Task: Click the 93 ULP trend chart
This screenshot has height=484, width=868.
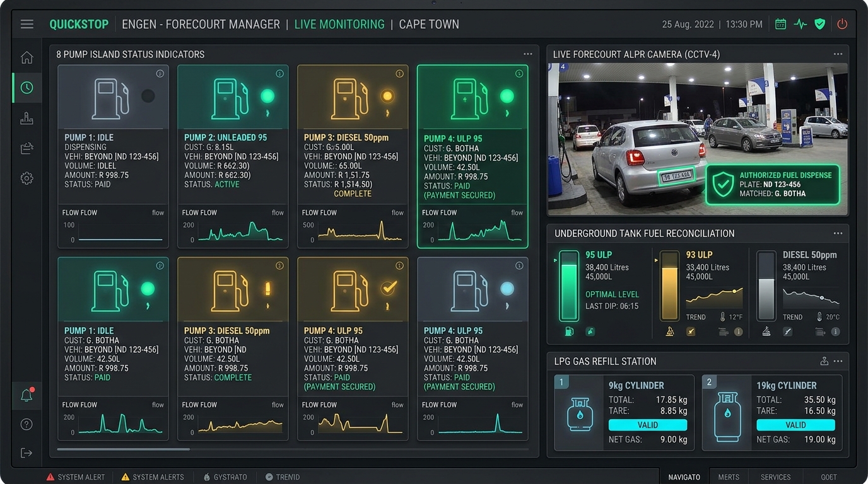Action: tap(714, 297)
